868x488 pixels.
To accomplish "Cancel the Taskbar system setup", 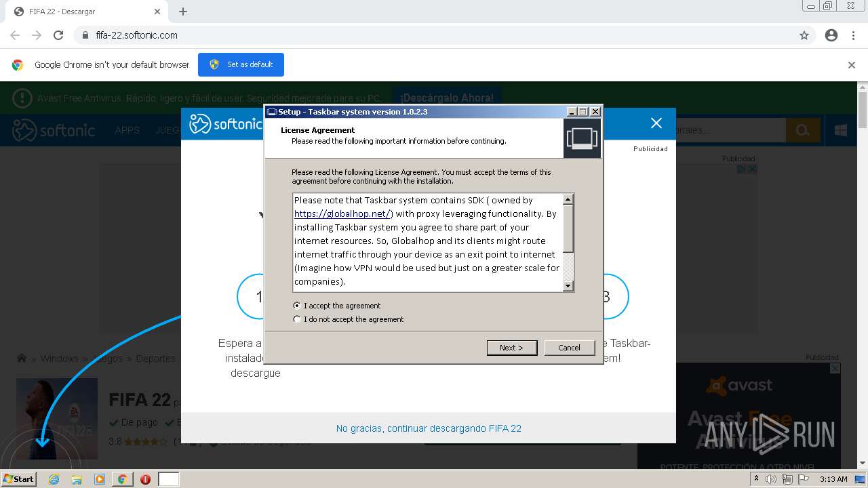I will click(569, 348).
